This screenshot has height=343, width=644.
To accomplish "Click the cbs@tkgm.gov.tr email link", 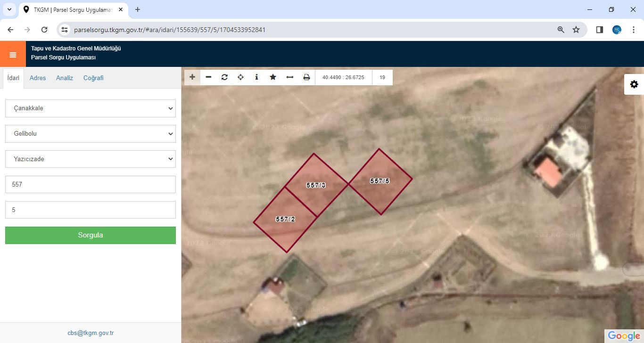I will coord(91,333).
